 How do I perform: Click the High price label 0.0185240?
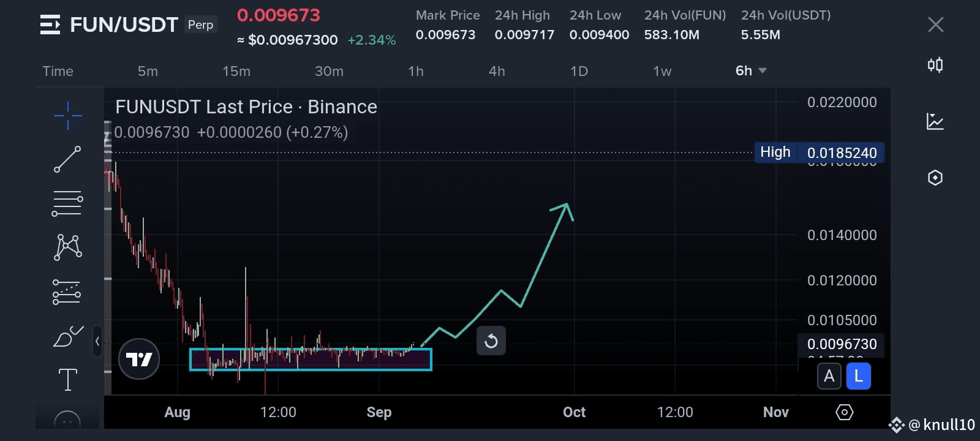click(x=819, y=153)
